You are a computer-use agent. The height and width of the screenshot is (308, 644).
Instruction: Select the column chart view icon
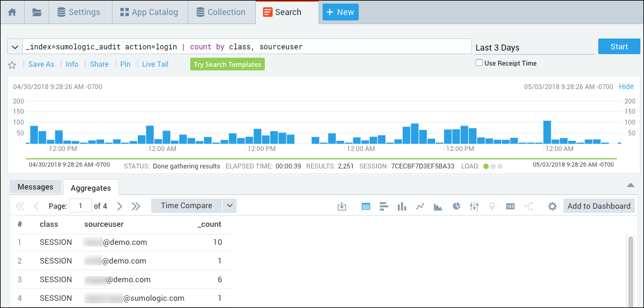point(402,206)
